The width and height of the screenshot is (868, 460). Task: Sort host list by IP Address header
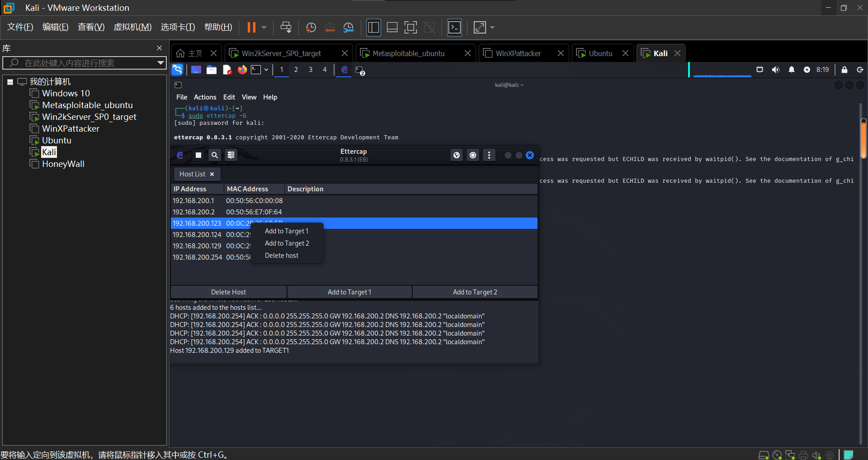pyautogui.click(x=197, y=189)
